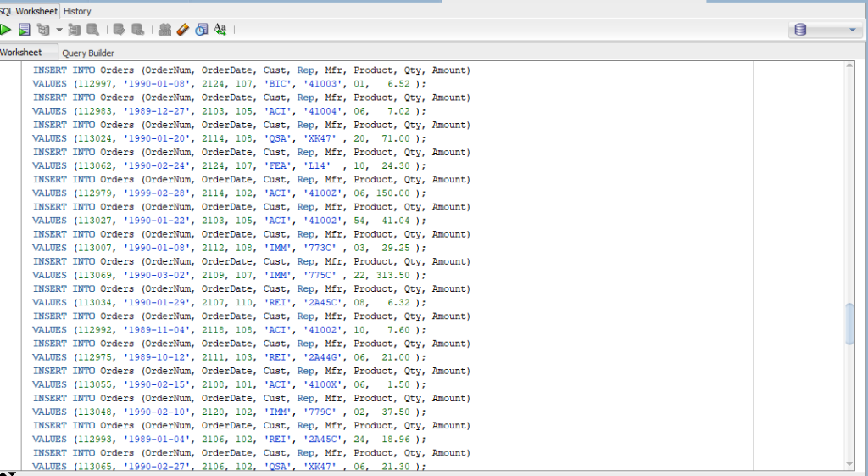Click the amount 313.50
This screenshot has height=476, width=868.
tap(393, 276)
